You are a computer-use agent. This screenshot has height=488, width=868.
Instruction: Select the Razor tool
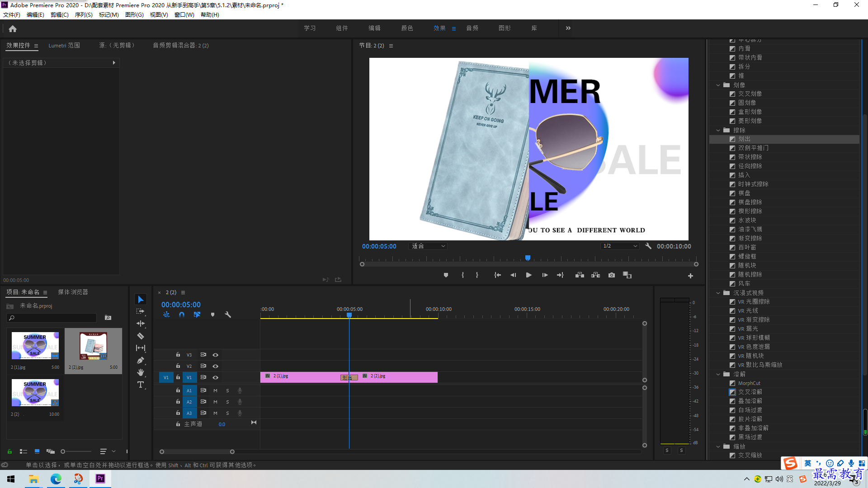(141, 336)
